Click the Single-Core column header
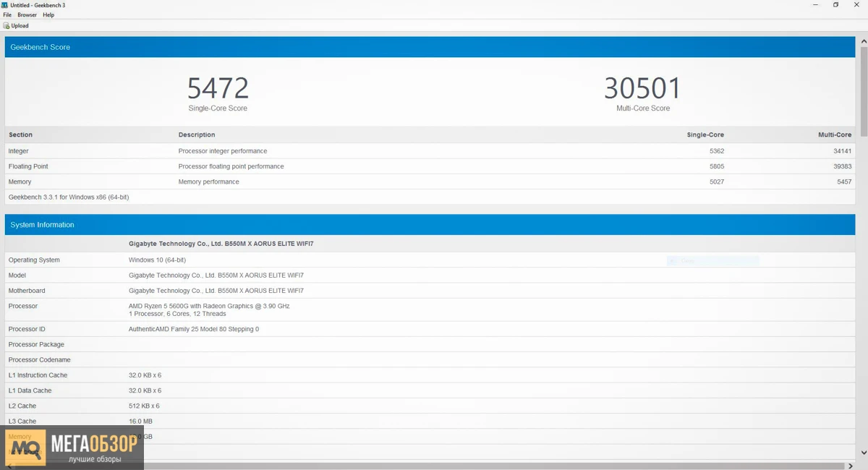Image resolution: width=868 pixels, height=470 pixels. 705,134
